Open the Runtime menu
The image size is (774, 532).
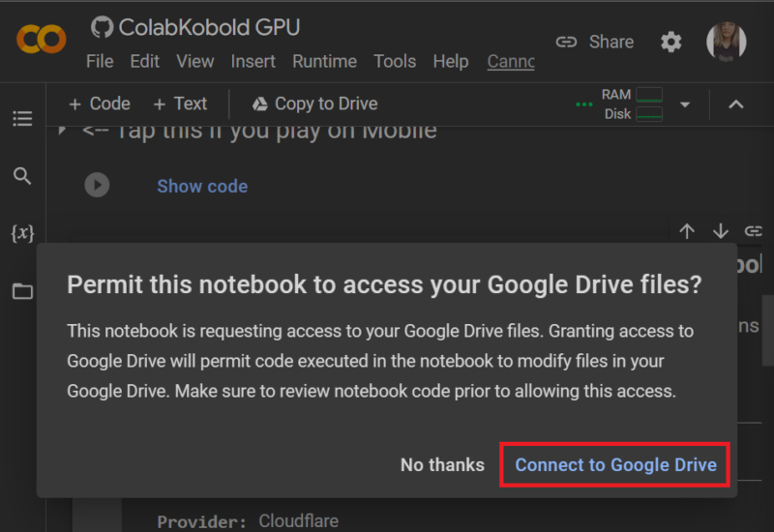point(324,61)
